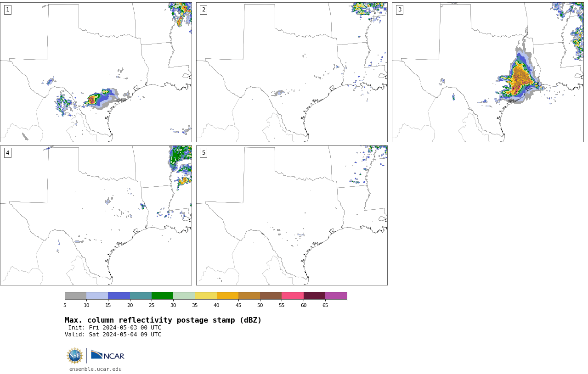The height and width of the screenshot is (374, 588).
Task: Click the blue 15-20 dBZ swatch
Action: (x=119, y=296)
